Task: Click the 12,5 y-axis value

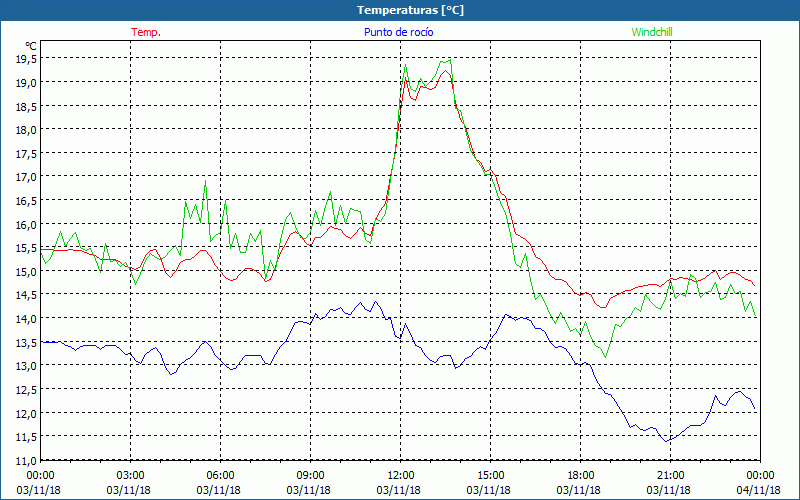Action: pyautogui.click(x=26, y=390)
